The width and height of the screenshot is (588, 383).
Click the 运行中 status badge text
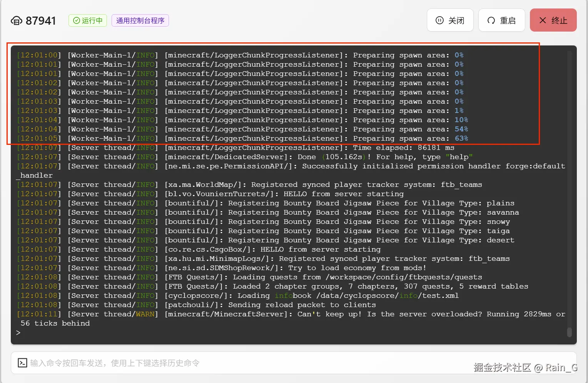tap(92, 20)
